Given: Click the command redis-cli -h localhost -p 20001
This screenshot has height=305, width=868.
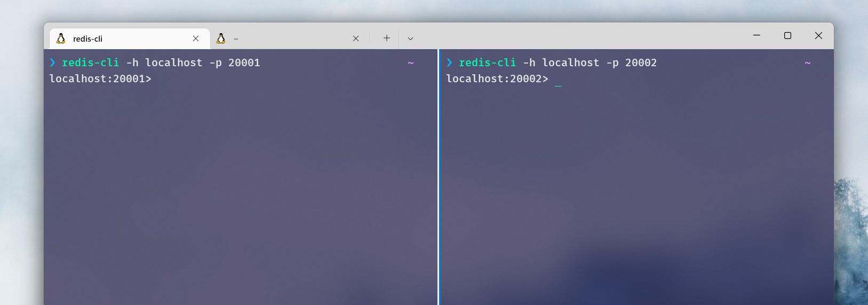Looking at the screenshot, I should pyautogui.click(x=161, y=62).
